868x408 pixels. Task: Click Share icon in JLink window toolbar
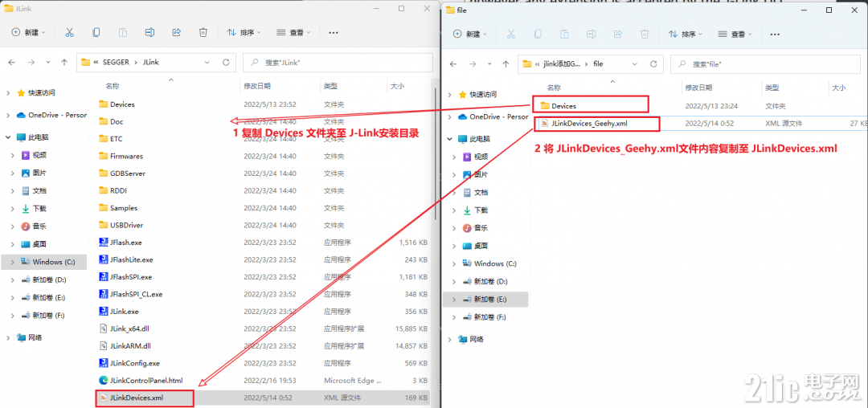pos(177,33)
